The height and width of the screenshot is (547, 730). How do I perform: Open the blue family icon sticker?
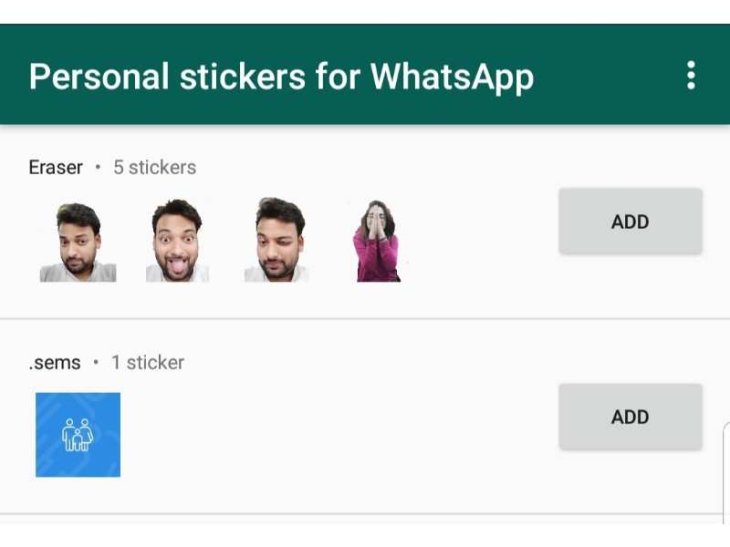[x=78, y=434]
